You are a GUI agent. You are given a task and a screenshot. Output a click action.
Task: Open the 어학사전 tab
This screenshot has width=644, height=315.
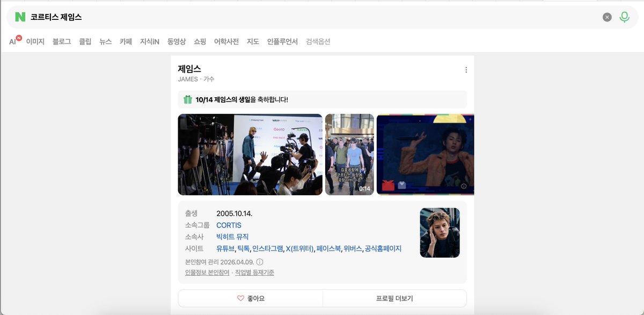pyautogui.click(x=226, y=41)
